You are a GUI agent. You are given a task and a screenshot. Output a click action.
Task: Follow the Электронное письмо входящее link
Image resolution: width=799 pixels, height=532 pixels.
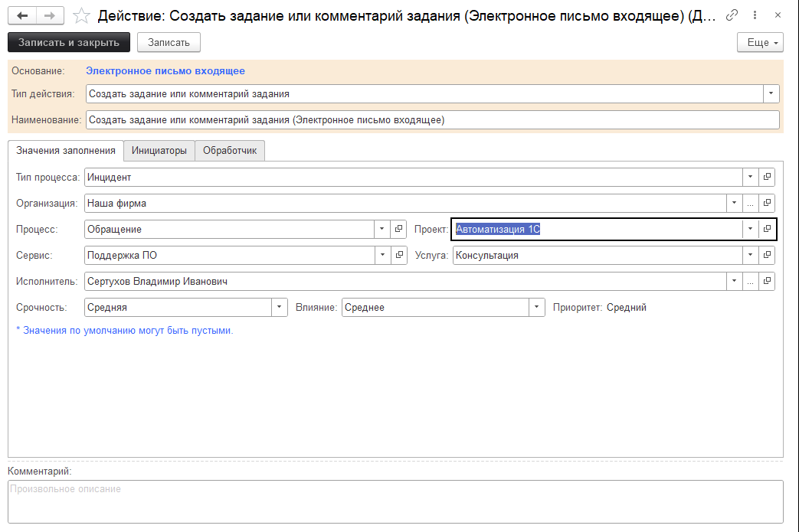pos(165,71)
